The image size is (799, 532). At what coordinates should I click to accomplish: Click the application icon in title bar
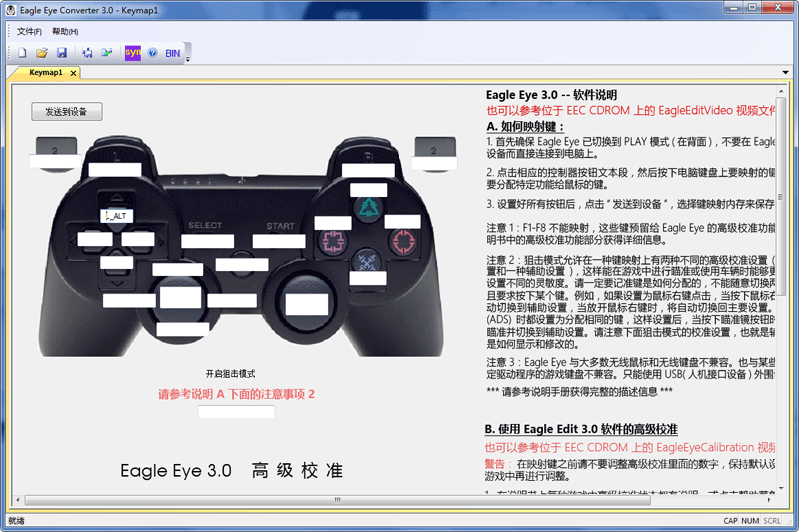click(x=10, y=10)
